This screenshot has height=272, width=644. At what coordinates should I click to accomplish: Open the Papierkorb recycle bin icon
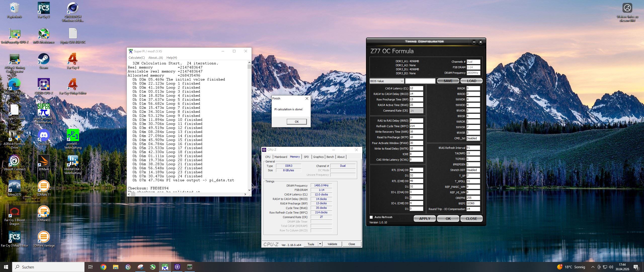click(14, 10)
